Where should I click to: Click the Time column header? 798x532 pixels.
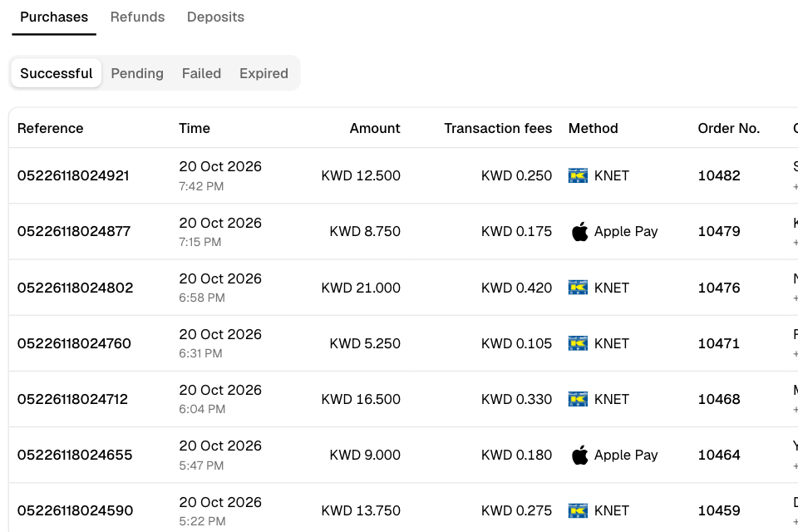[195, 128]
